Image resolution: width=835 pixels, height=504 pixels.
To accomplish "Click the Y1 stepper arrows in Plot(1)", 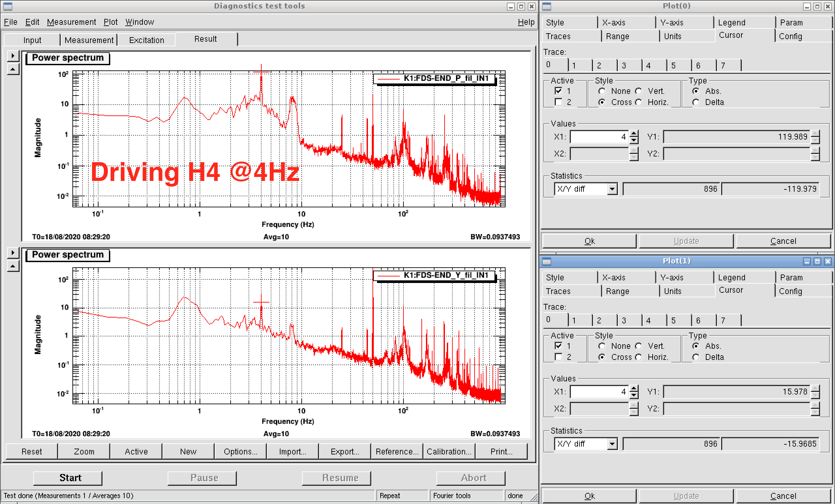I will pyautogui.click(x=815, y=392).
